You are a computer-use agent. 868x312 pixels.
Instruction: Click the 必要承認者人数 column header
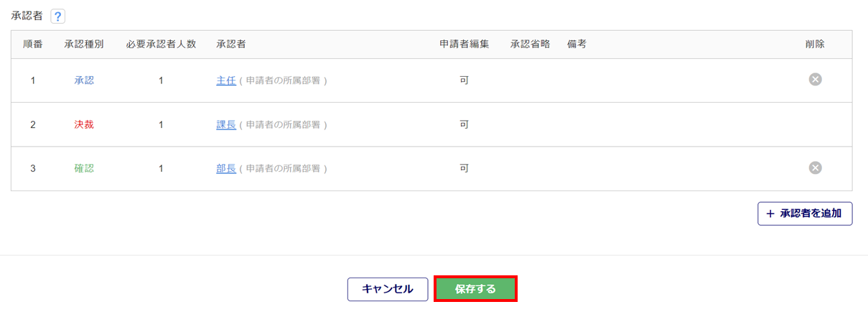click(161, 44)
